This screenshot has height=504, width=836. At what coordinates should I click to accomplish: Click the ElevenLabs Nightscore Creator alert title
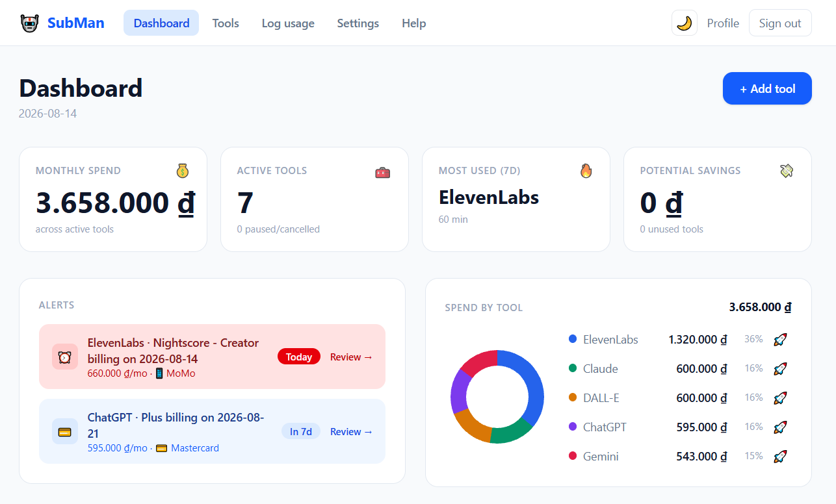[x=174, y=351]
